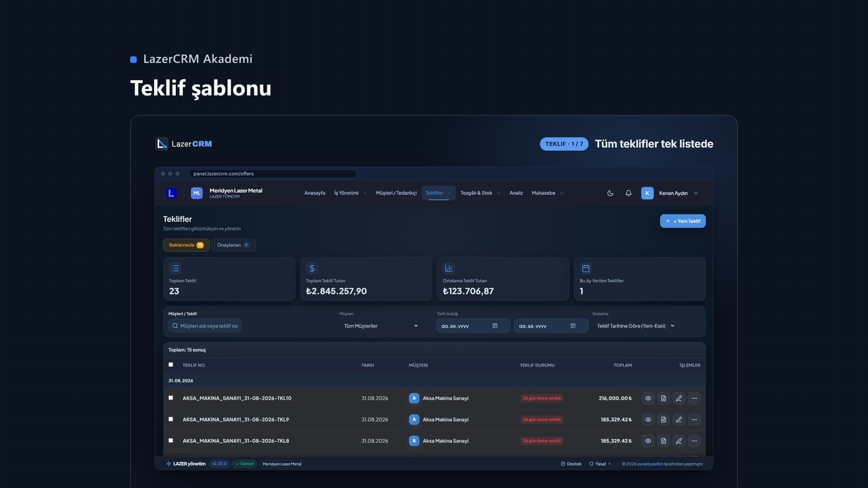View offer TKL10 with eye icon

[648, 398]
